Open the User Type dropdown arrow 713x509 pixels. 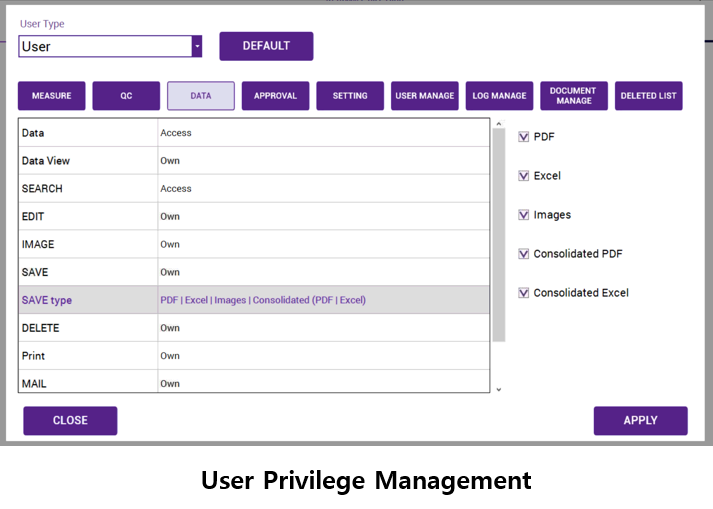pos(197,47)
